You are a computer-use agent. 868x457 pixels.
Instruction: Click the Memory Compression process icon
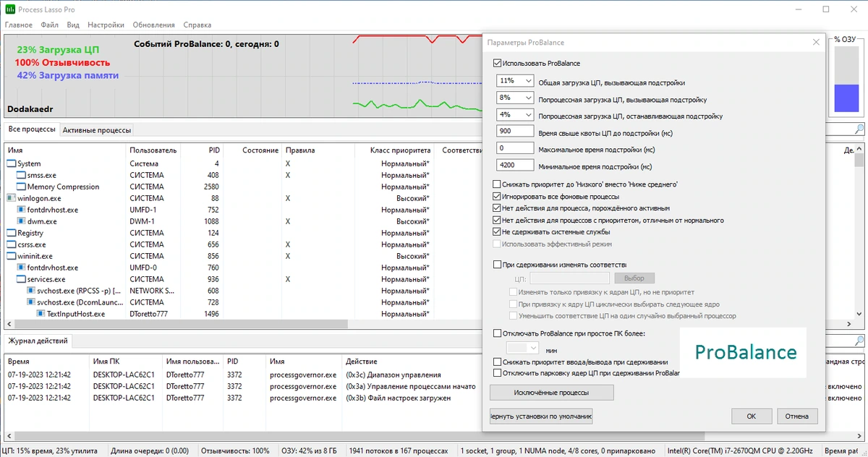21,187
